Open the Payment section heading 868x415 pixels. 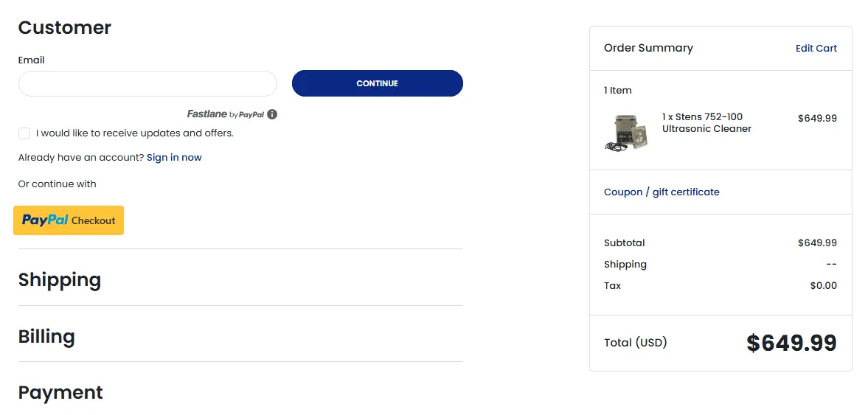(61, 392)
